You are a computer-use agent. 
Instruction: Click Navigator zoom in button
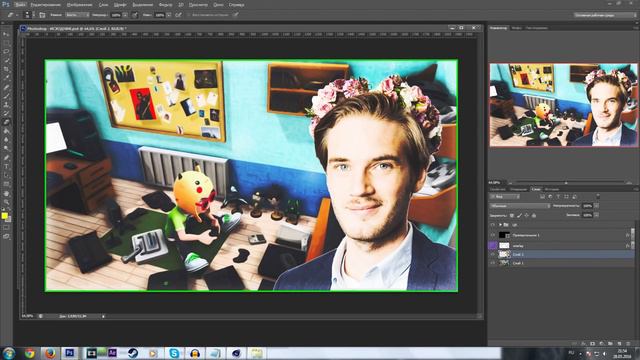point(629,183)
